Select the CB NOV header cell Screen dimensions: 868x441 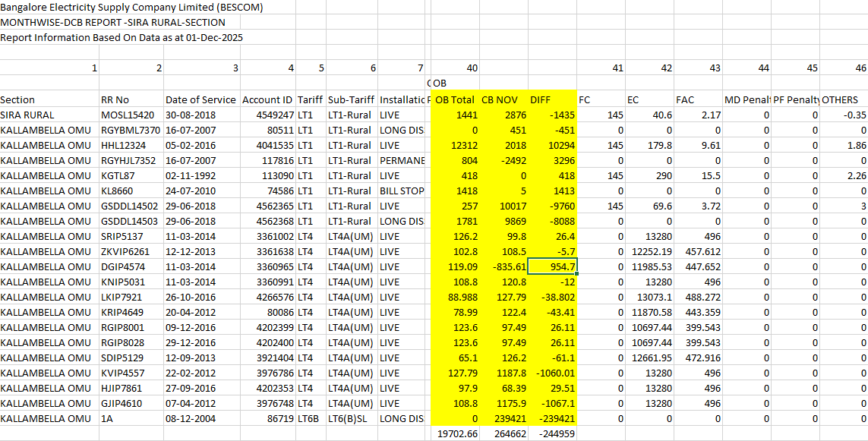coord(500,99)
